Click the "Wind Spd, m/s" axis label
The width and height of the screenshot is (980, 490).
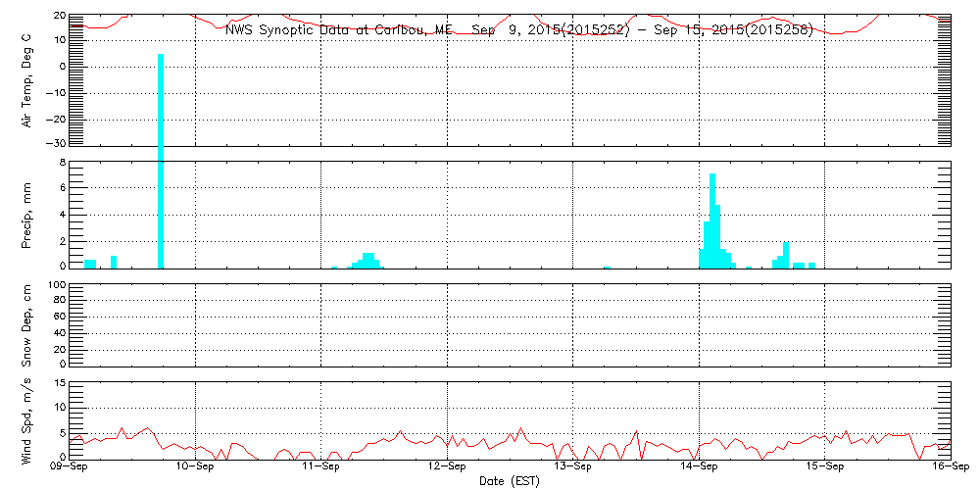click(x=28, y=419)
